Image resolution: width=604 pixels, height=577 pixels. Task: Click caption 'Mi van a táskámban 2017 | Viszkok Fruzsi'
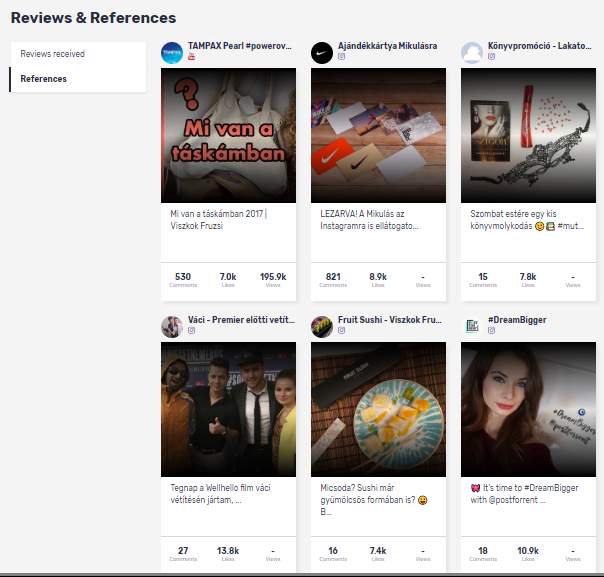[219, 220]
